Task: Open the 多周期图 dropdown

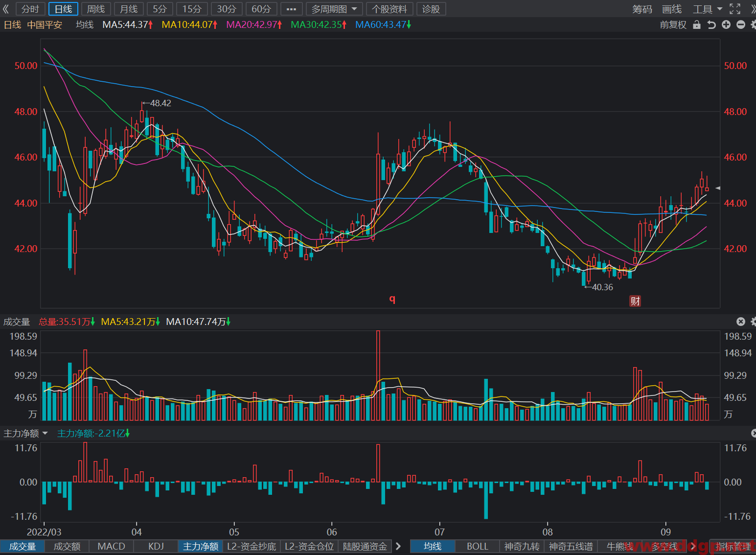Action: tap(334, 9)
